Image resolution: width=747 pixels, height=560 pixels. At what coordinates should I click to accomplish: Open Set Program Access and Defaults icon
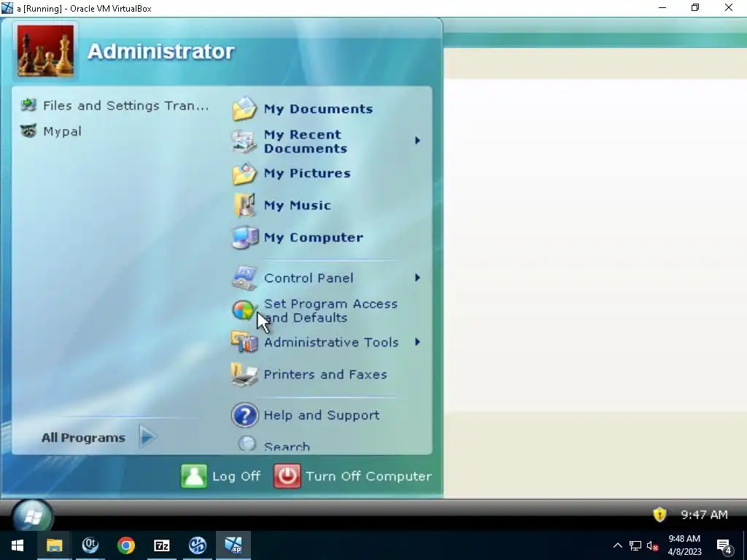[x=244, y=311]
